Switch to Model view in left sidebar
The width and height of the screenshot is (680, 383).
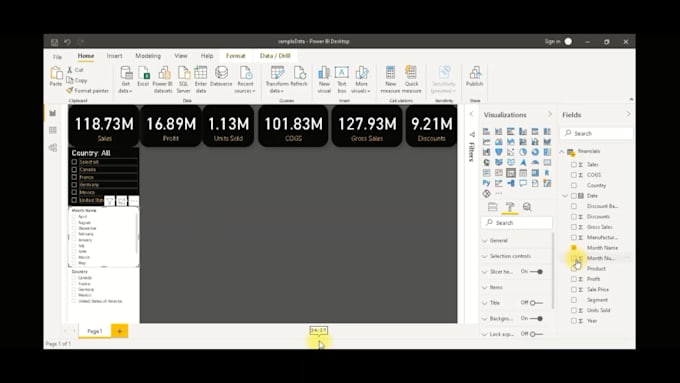[53, 147]
